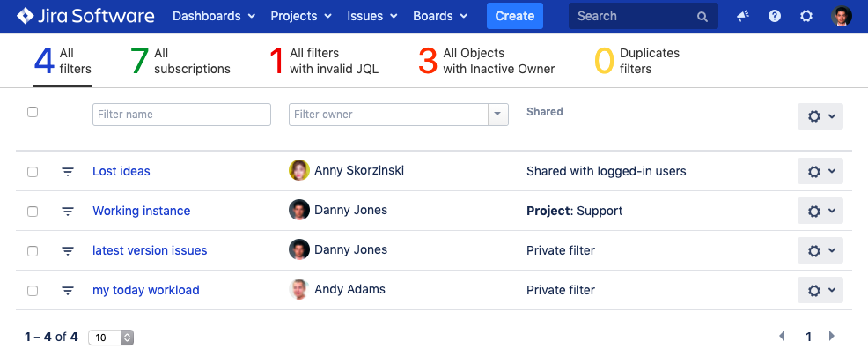Tick the select-all checkbox in header
This screenshot has width=868, height=364.
point(33,112)
